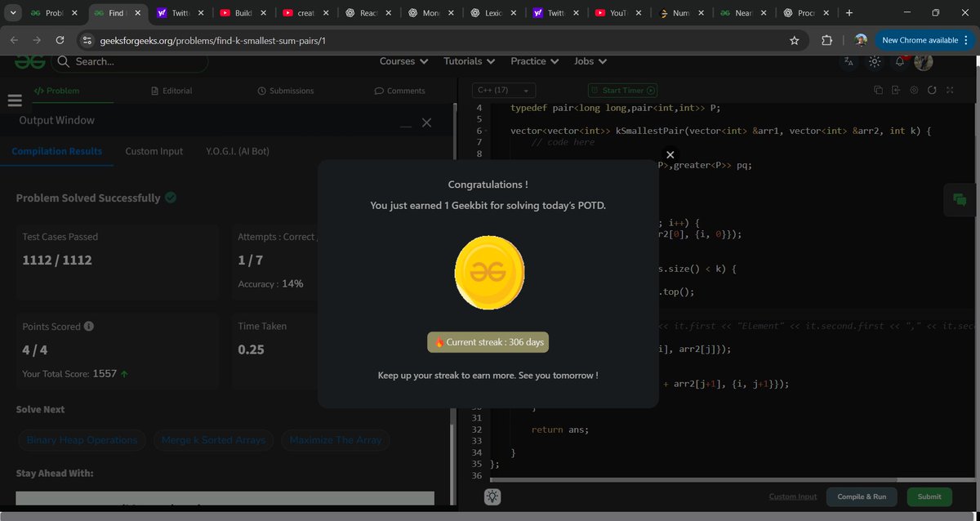Open the language translate icon
Screen dimensions: 980x521
[849, 62]
